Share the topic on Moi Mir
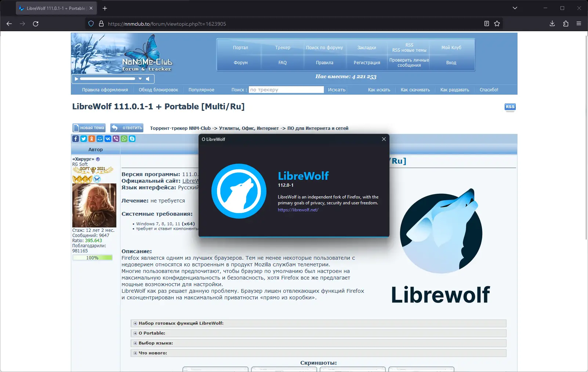Viewport: 588px width, 372px height. [x=100, y=139]
